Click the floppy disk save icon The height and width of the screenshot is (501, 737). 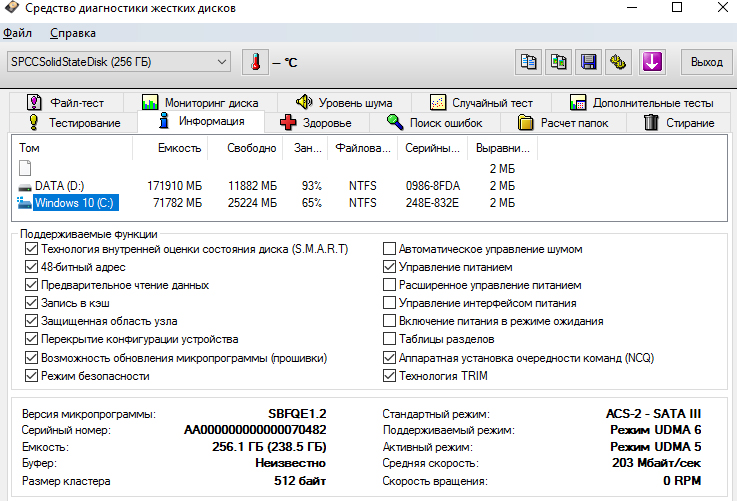(588, 62)
